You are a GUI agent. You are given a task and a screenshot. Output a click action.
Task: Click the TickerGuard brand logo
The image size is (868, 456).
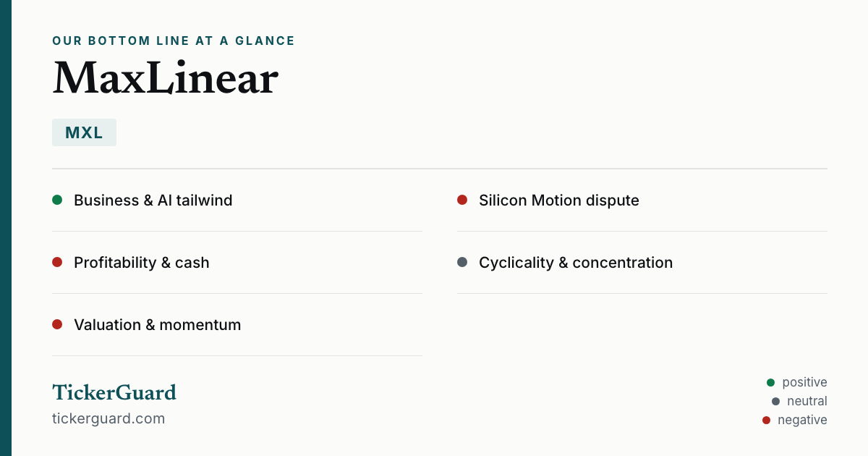[114, 392]
